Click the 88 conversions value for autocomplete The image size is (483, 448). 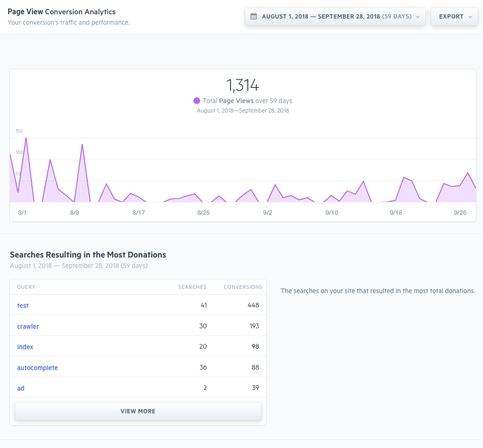255,367
